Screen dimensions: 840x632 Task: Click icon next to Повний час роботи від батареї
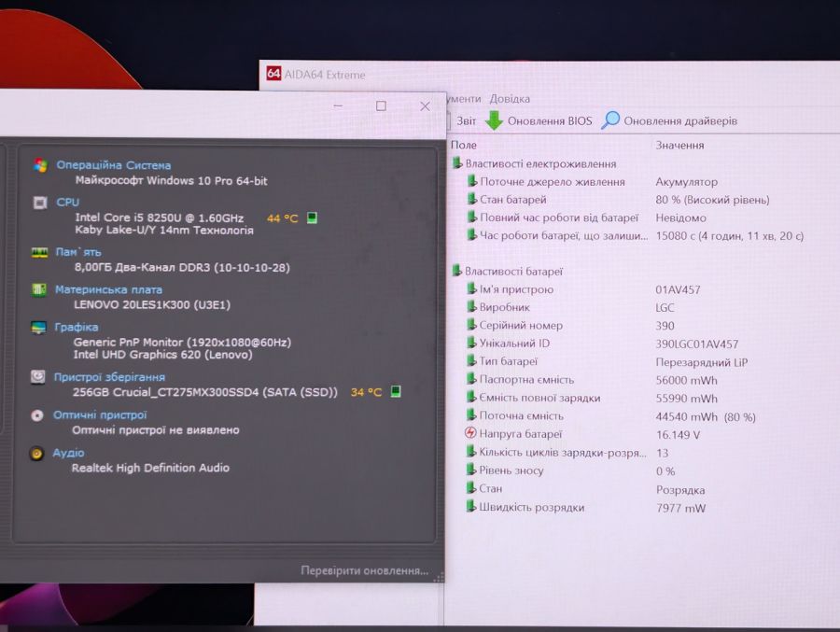(472, 218)
